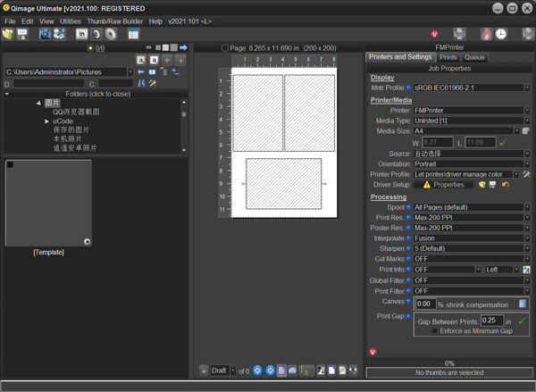Image resolution: width=536 pixels, height=392 pixels.
Task: Click the open folder icon in toolbar
Action: (x=9, y=34)
